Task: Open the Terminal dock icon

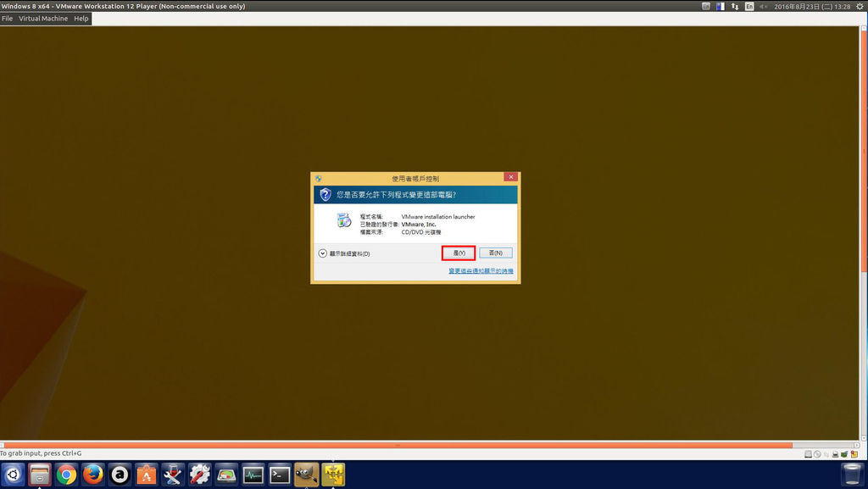Action: [280, 475]
